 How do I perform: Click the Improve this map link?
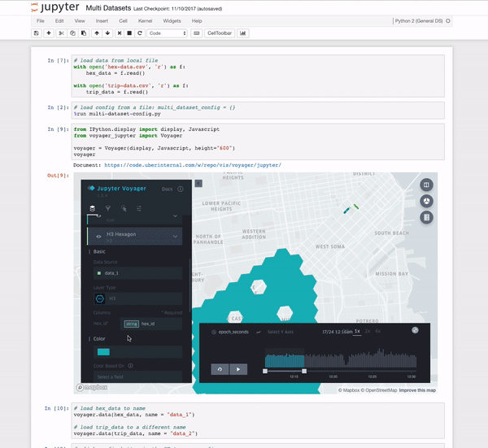point(417,390)
